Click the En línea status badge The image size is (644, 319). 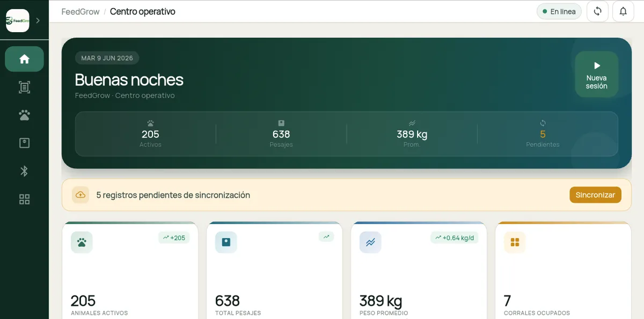[559, 11]
